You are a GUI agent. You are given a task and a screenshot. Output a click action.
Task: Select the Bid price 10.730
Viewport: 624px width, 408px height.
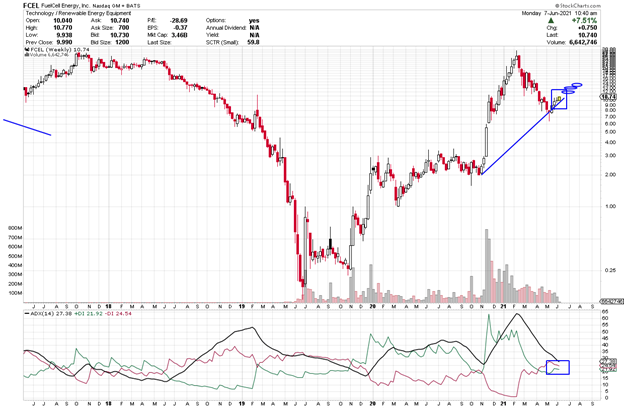[x=119, y=35]
